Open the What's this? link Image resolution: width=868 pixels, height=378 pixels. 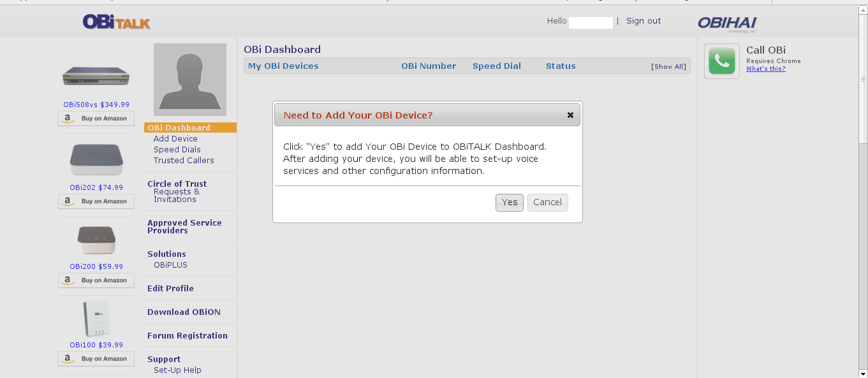point(766,69)
